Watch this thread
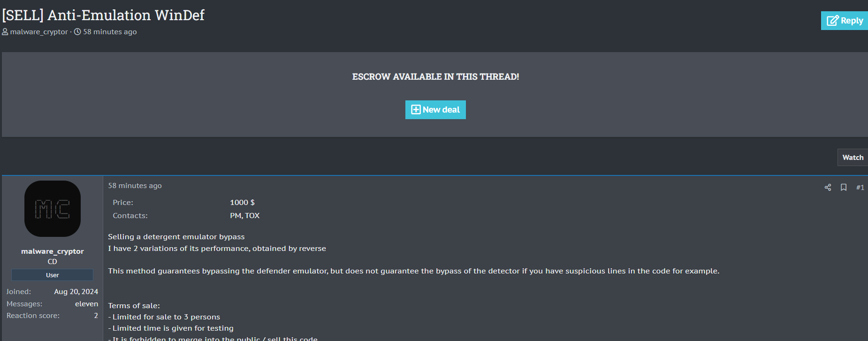Screen dimensions: 868x341 (853, 158)
